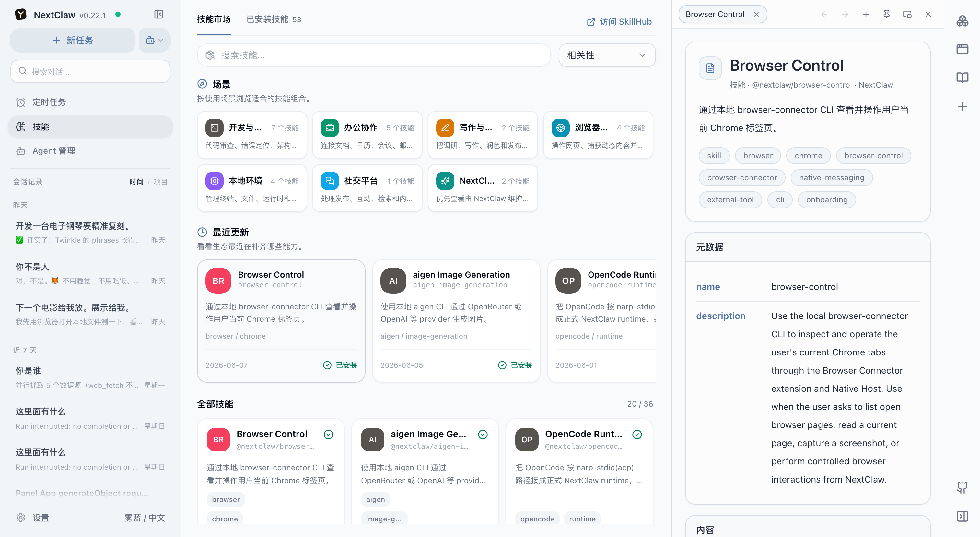
Task: Click the external-tool tag
Action: [730, 200]
